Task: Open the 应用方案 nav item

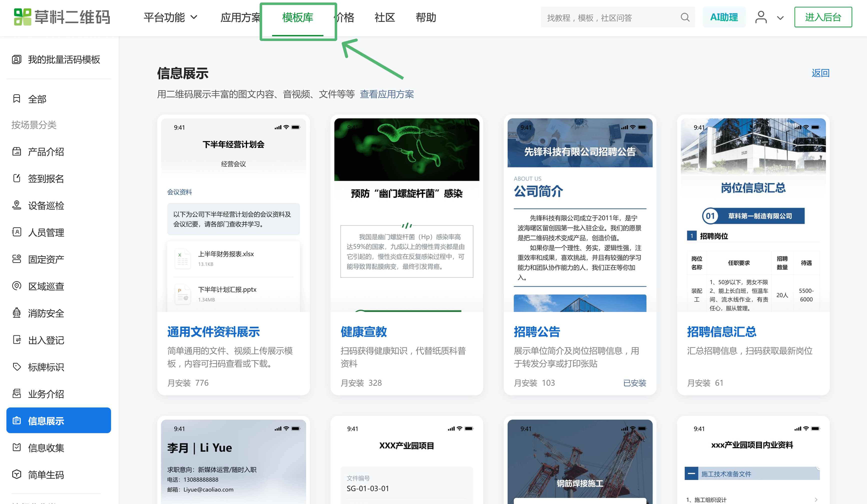Action: [x=240, y=17]
